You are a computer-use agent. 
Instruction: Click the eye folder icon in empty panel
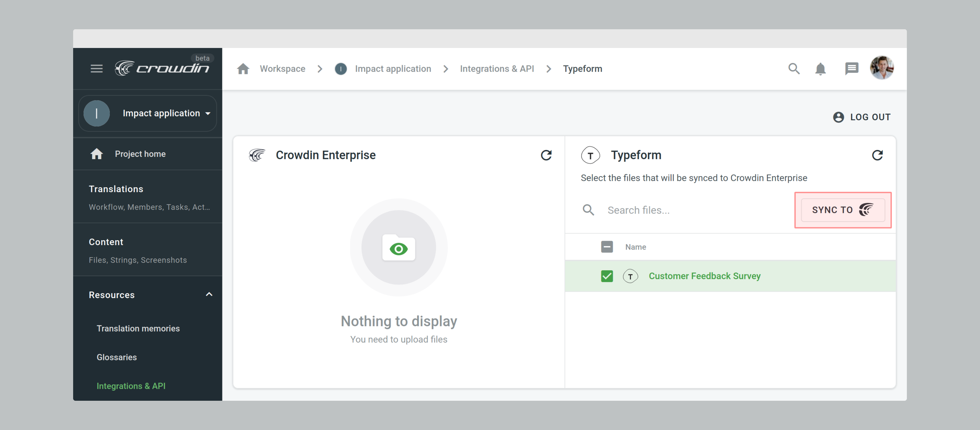(398, 248)
